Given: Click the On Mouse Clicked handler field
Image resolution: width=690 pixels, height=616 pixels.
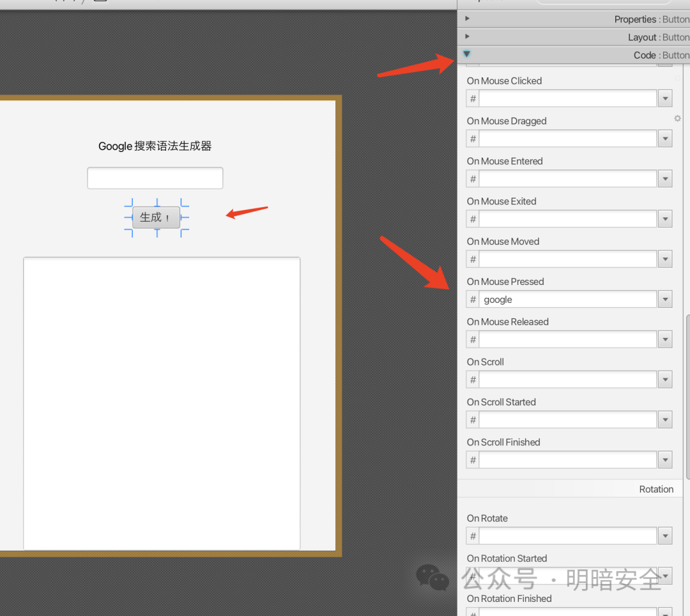Looking at the screenshot, I should coord(568,98).
